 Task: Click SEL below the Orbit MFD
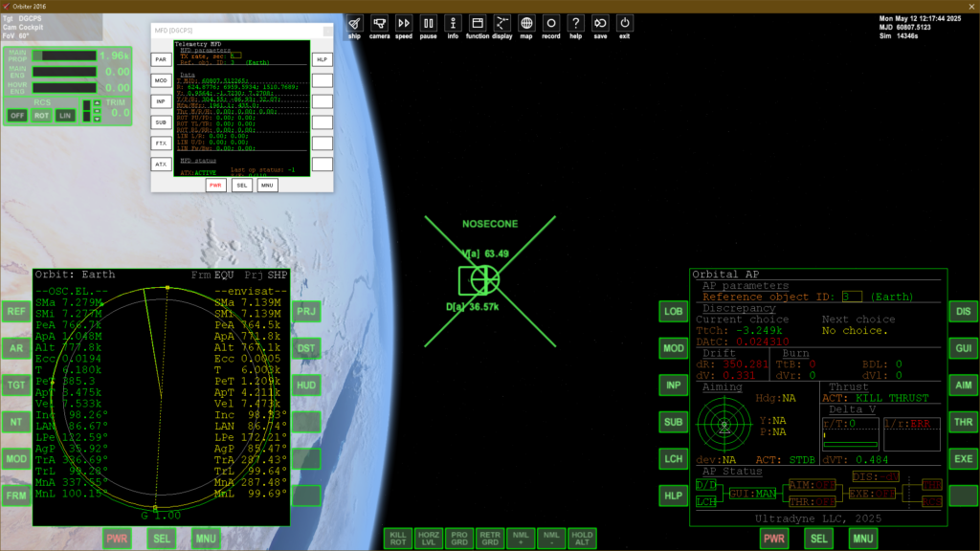click(161, 539)
